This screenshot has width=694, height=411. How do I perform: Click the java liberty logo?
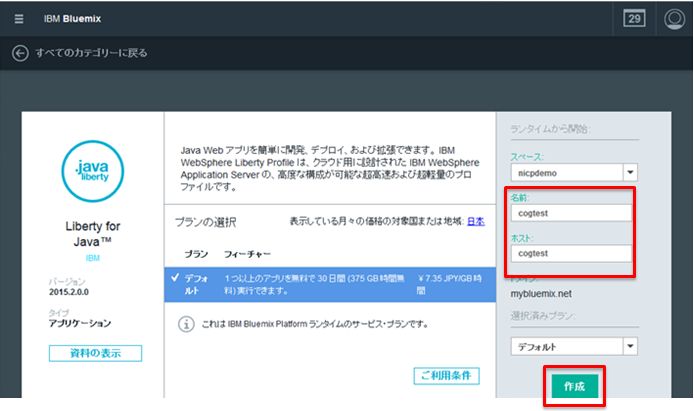click(93, 171)
